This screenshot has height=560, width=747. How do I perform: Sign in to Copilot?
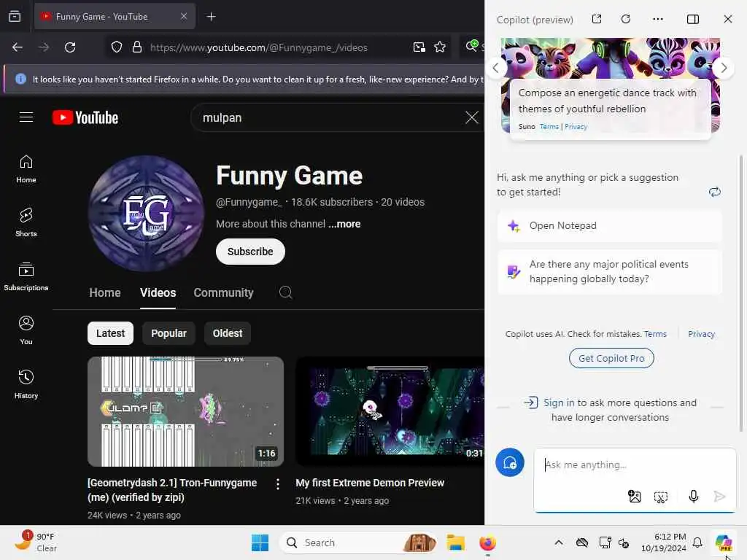click(560, 402)
